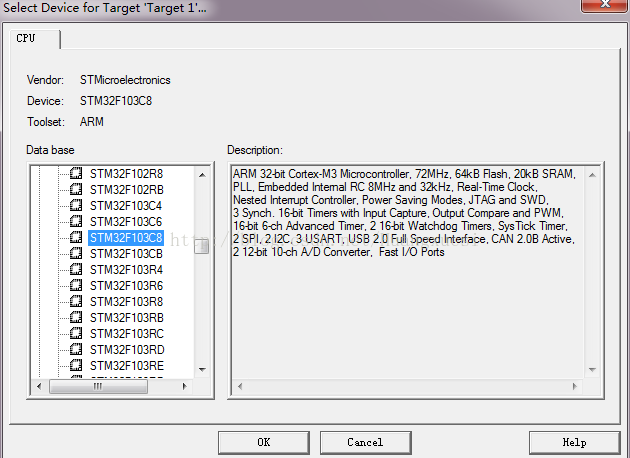Click database list scroll up arrow
Image resolution: width=630 pixels, height=458 pixels.
pyautogui.click(x=202, y=175)
